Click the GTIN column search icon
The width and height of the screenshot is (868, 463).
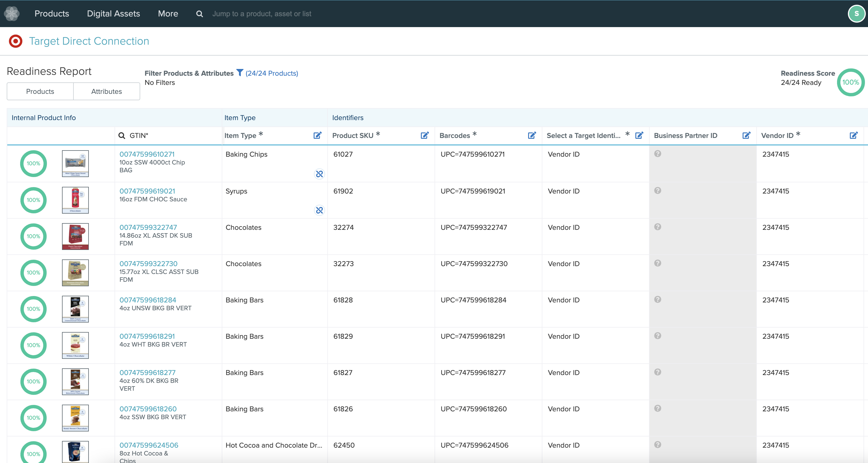click(122, 135)
